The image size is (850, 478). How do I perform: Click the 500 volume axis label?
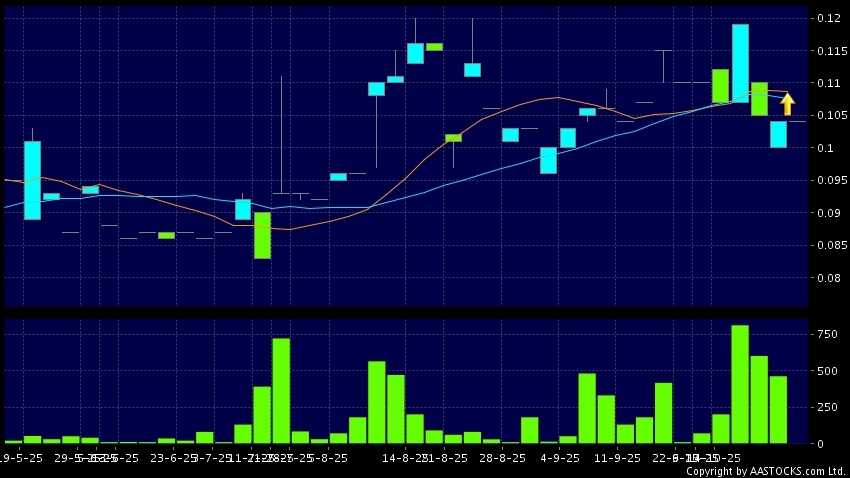(x=827, y=371)
